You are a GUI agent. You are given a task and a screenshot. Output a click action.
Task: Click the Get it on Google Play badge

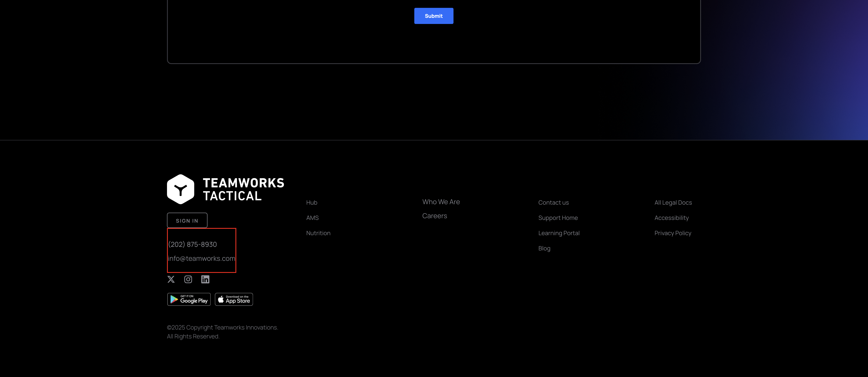click(189, 299)
